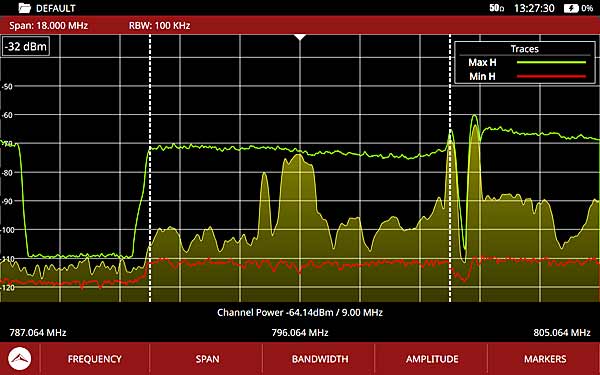Click the Channel Power -64.14dBm readout
This screenshot has width=600, height=375.
coord(300,312)
